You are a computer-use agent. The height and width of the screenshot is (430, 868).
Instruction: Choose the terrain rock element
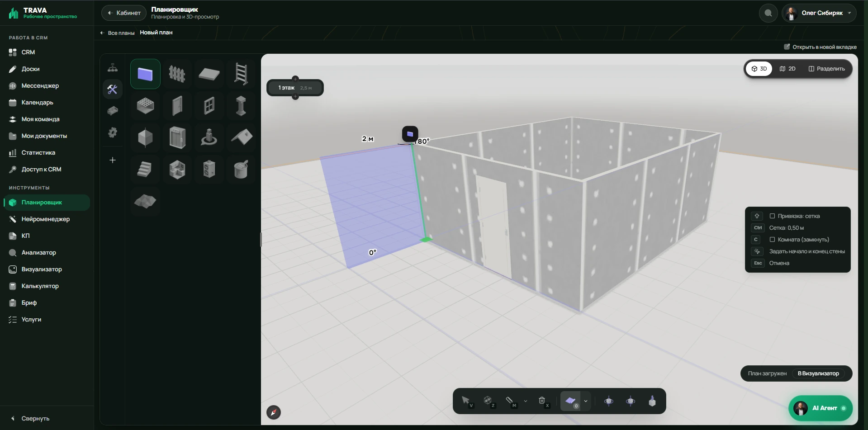(x=145, y=201)
